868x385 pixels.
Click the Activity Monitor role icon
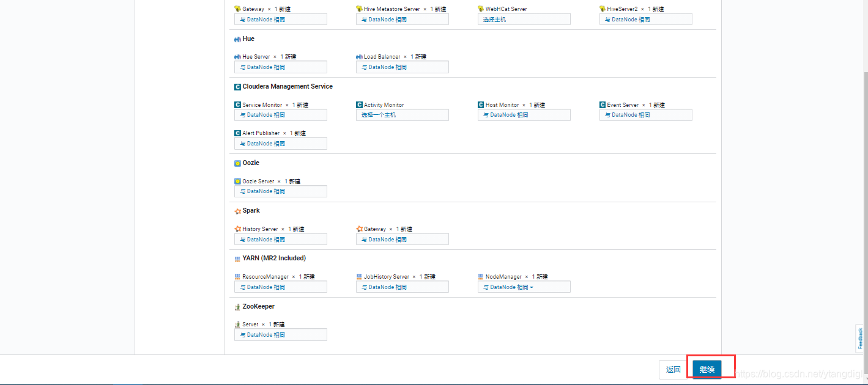[x=359, y=105]
